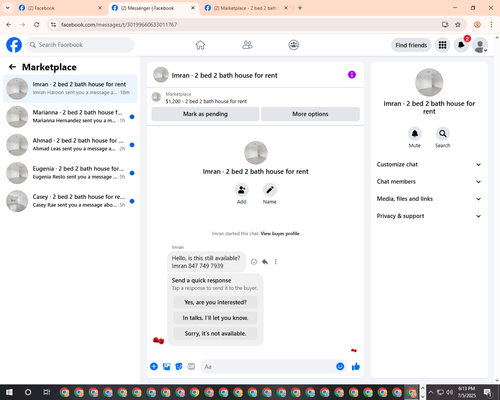The image size is (500, 400).
Task: Send quick reply 'In talks. I'll let you know.'
Action: pyautogui.click(x=215, y=318)
